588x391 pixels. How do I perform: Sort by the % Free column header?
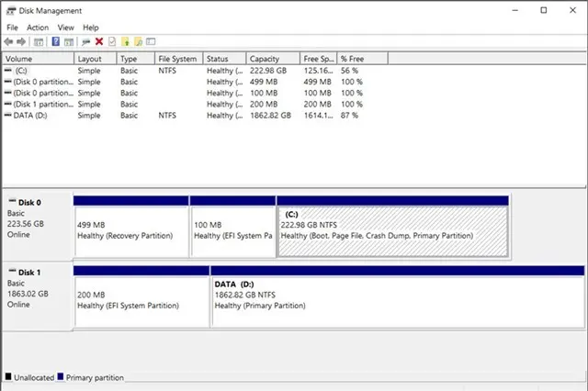point(362,59)
